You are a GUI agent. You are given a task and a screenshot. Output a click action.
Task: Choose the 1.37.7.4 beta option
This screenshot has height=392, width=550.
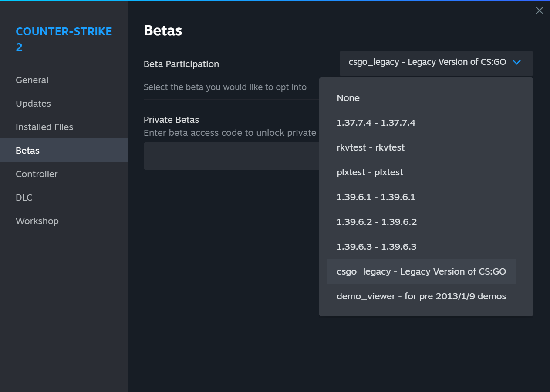coord(376,123)
